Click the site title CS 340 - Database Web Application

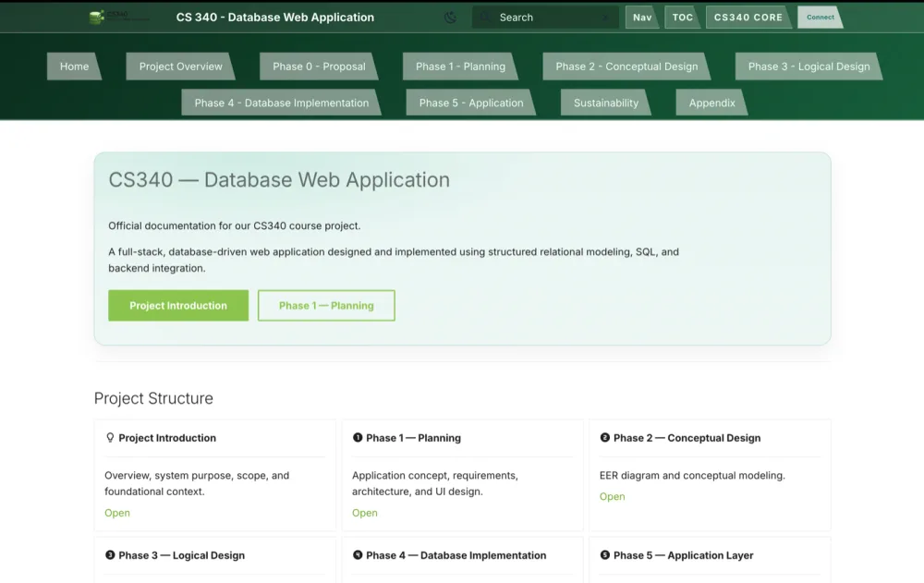point(274,18)
